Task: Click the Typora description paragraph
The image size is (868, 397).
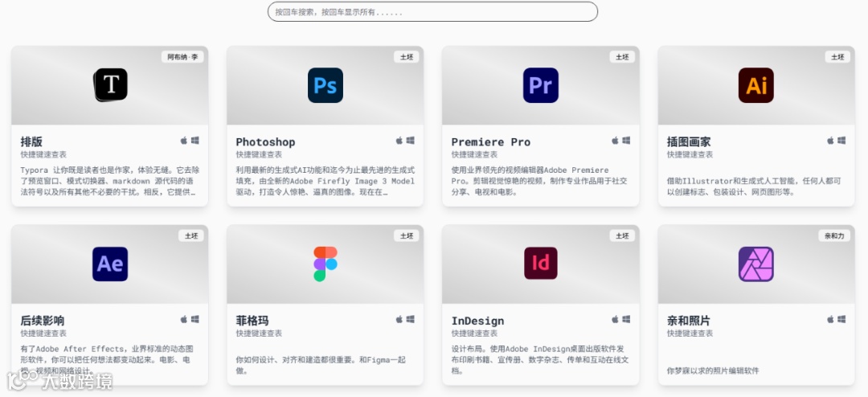Action: 109,181
